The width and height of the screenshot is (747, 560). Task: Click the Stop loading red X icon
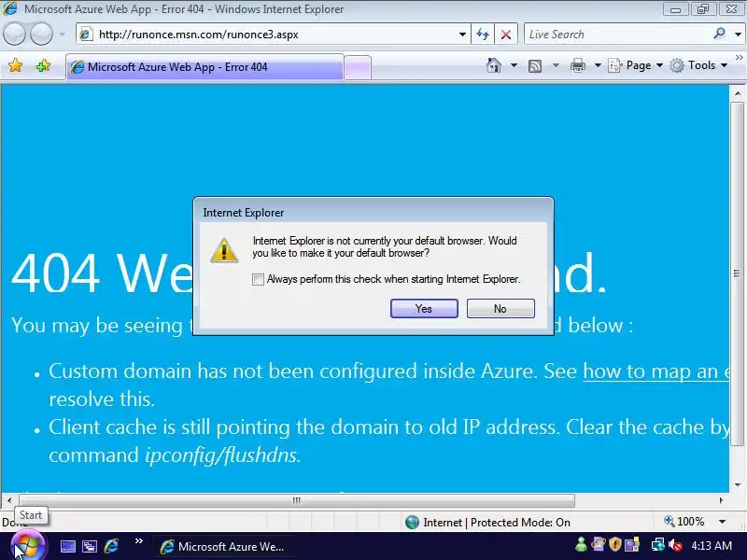pos(506,35)
